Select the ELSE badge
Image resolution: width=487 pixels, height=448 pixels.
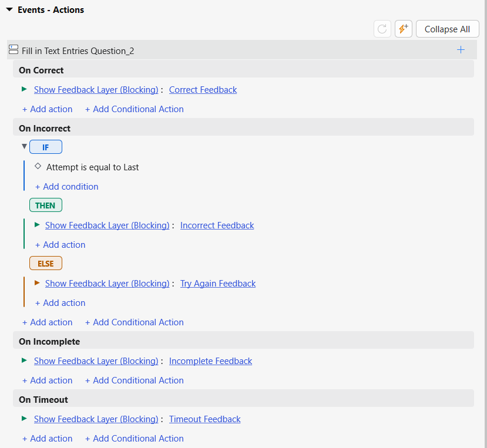pos(46,263)
